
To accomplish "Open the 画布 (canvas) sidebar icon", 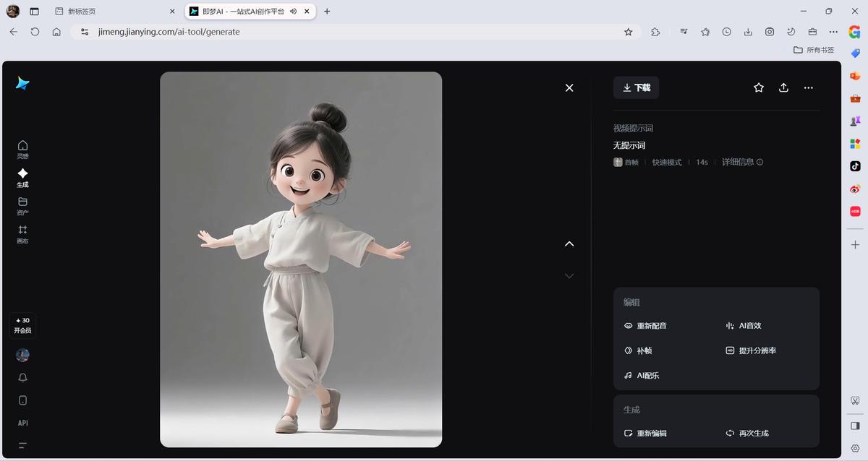I will pyautogui.click(x=22, y=234).
